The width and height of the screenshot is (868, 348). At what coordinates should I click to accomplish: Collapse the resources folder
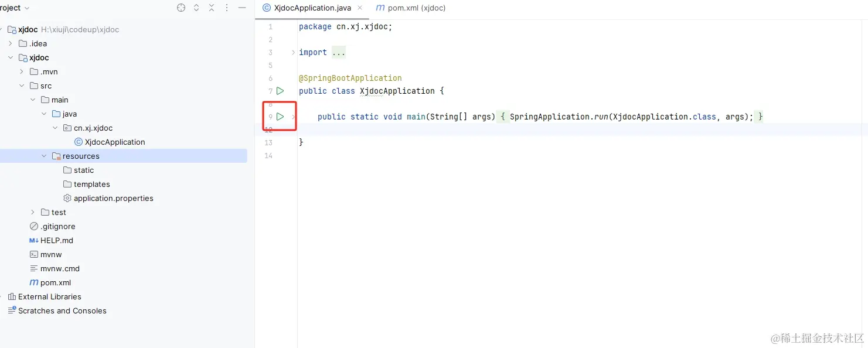tap(44, 156)
